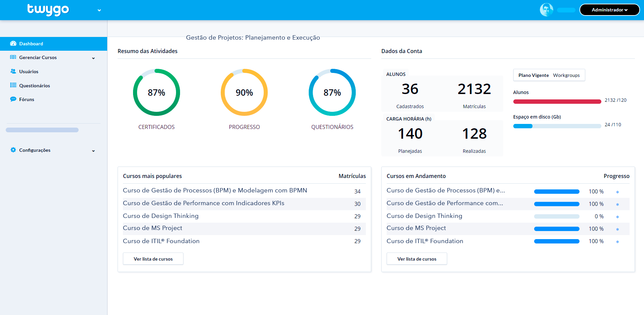Open the Administrador role dropdown
Viewport: 644px width, 315px height.
(609, 10)
